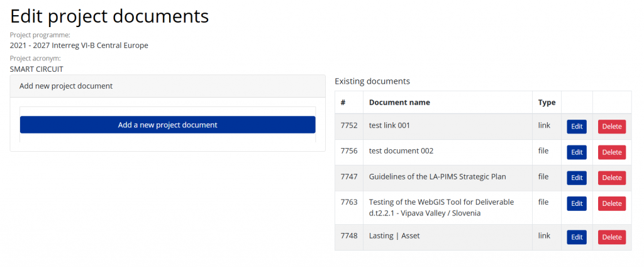The image size is (644, 267).
Task: Delete the Lasting | Asset link
Action: pos(611,237)
